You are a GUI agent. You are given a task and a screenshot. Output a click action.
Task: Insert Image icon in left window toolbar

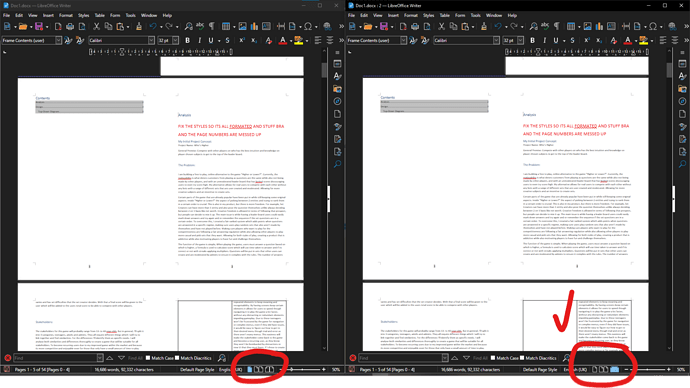(242, 27)
